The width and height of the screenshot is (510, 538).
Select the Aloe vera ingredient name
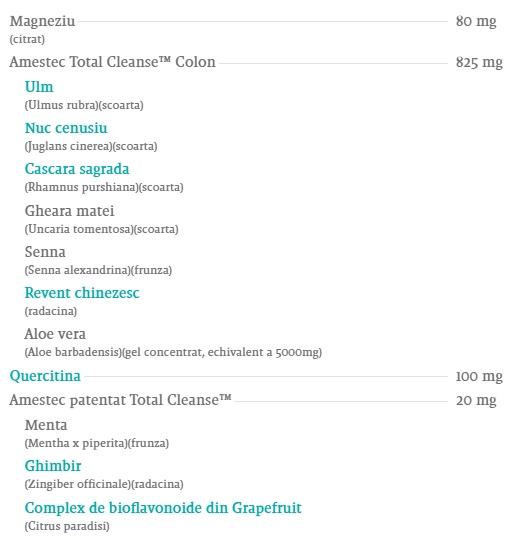click(x=55, y=334)
